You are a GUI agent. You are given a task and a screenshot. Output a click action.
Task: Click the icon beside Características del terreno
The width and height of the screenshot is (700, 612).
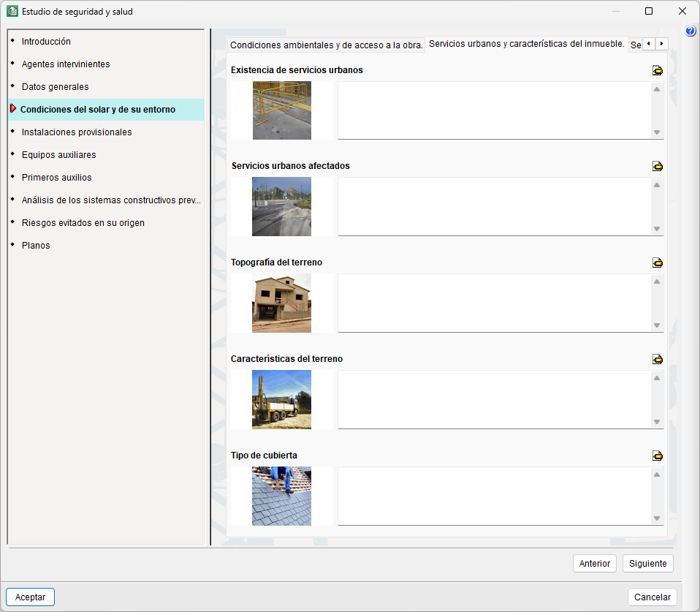coord(657,359)
